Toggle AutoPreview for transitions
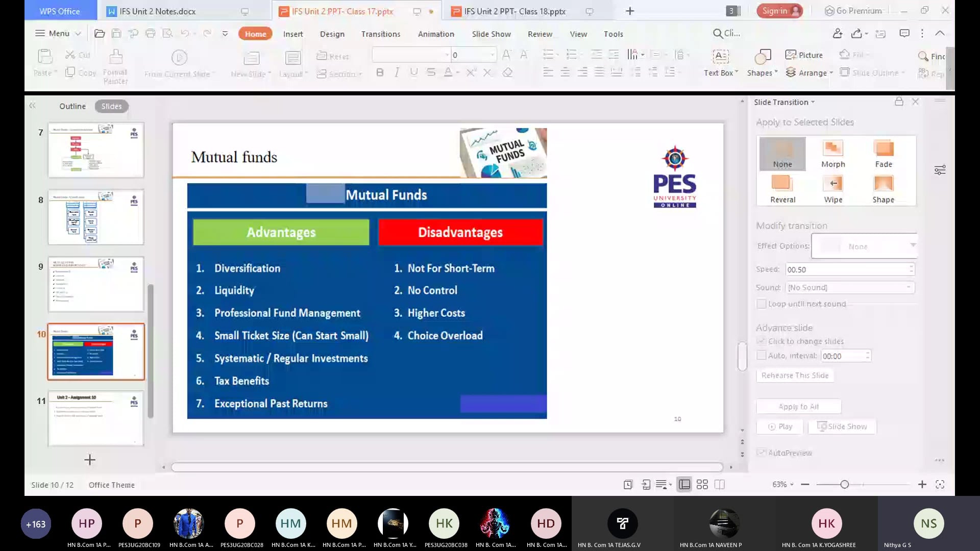 coord(762,453)
